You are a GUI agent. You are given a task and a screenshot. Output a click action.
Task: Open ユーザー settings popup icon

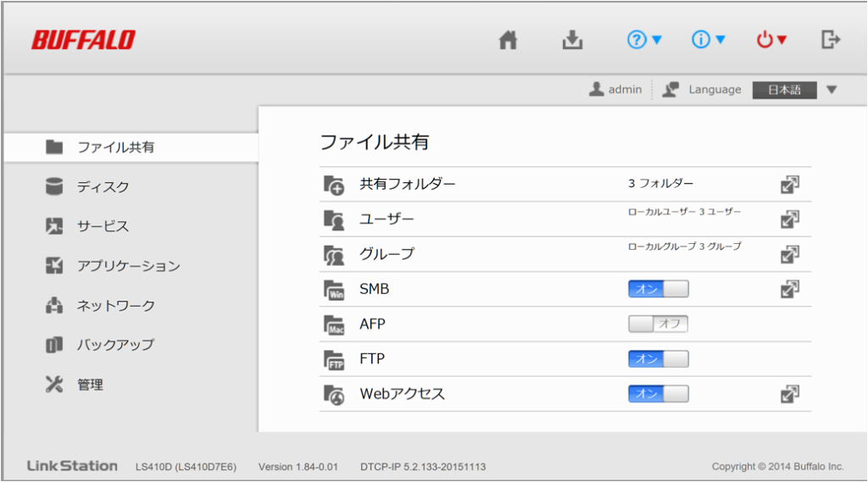790,219
